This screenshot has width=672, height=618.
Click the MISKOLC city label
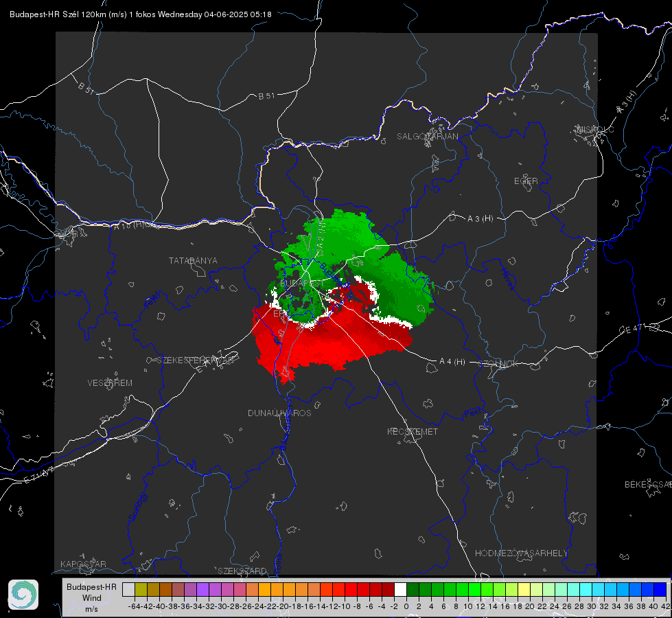[595, 129]
